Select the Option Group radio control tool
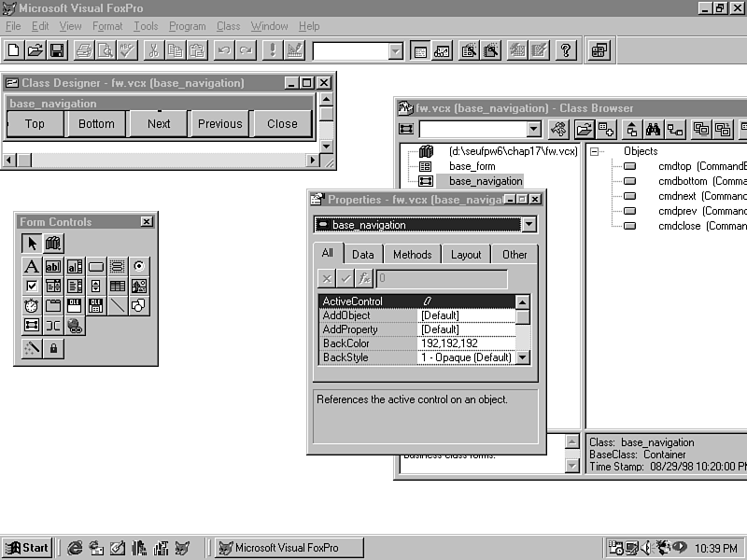The image size is (747, 560). click(x=139, y=267)
